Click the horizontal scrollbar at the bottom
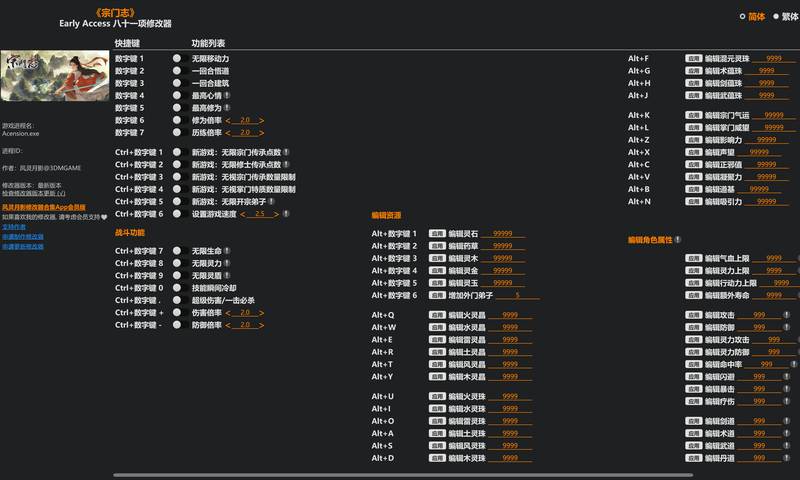 [x=403, y=475]
